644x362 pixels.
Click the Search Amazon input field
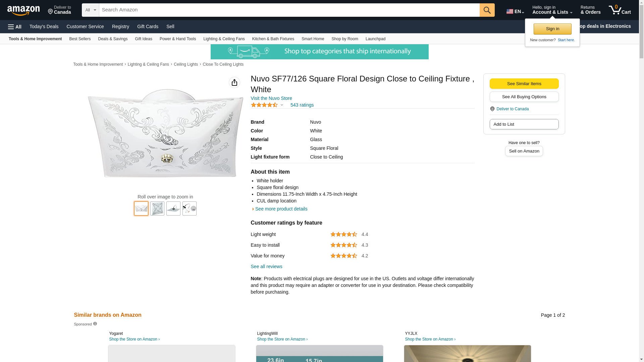click(289, 10)
